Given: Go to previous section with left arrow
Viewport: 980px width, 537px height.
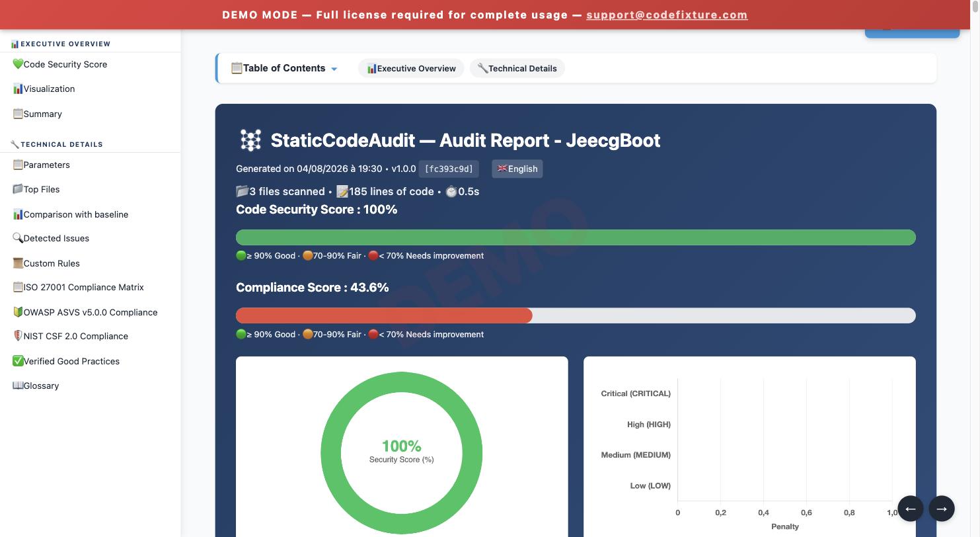Looking at the screenshot, I should [x=910, y=509].
